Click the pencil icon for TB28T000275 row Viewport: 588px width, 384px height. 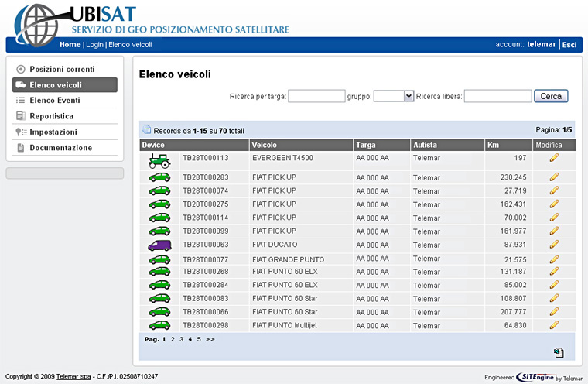coord(554,204)
